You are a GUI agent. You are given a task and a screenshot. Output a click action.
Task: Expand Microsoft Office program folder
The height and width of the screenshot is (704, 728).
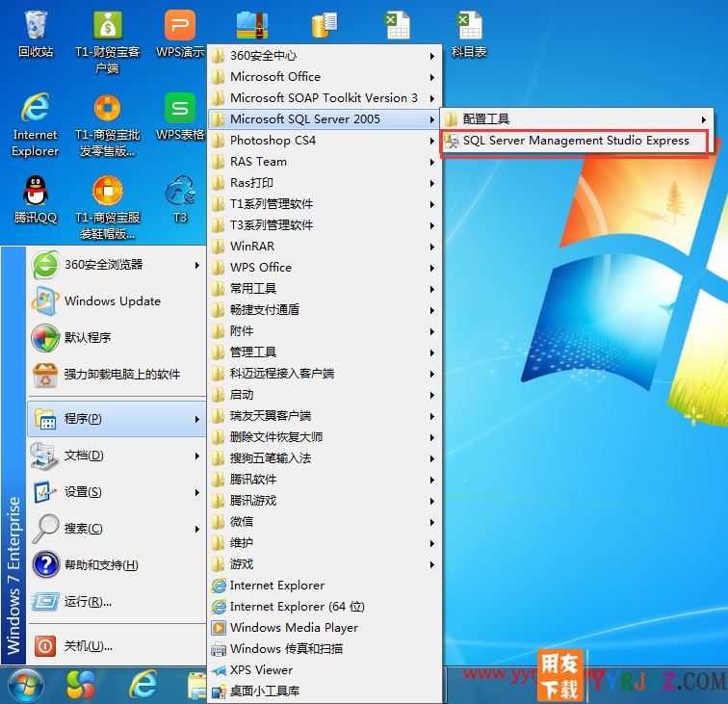325,77
